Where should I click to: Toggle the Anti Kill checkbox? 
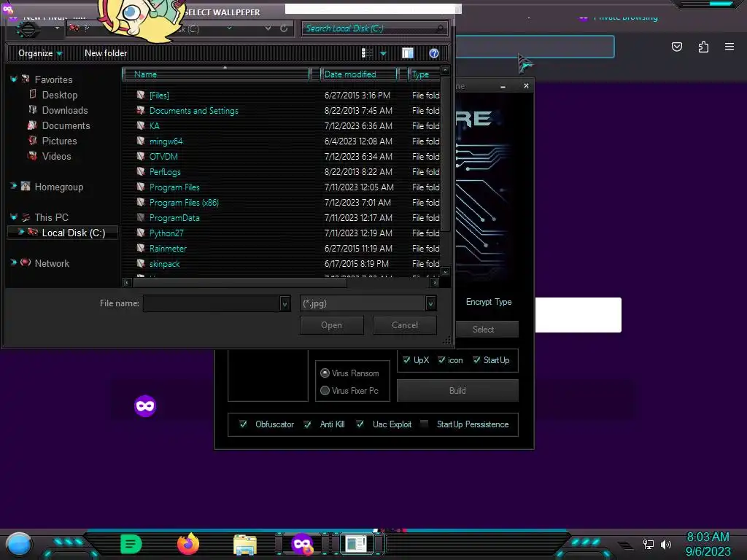307,424
